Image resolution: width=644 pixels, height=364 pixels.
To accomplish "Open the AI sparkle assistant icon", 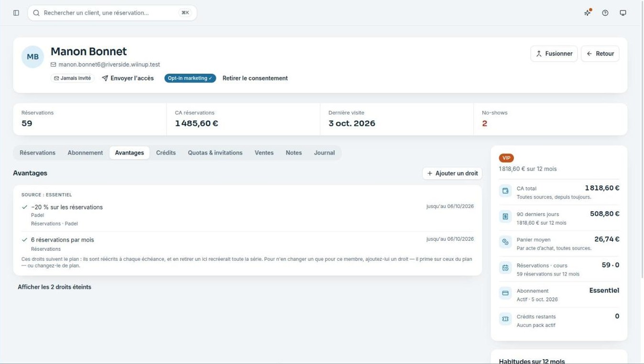I will (x=588, y=13).
